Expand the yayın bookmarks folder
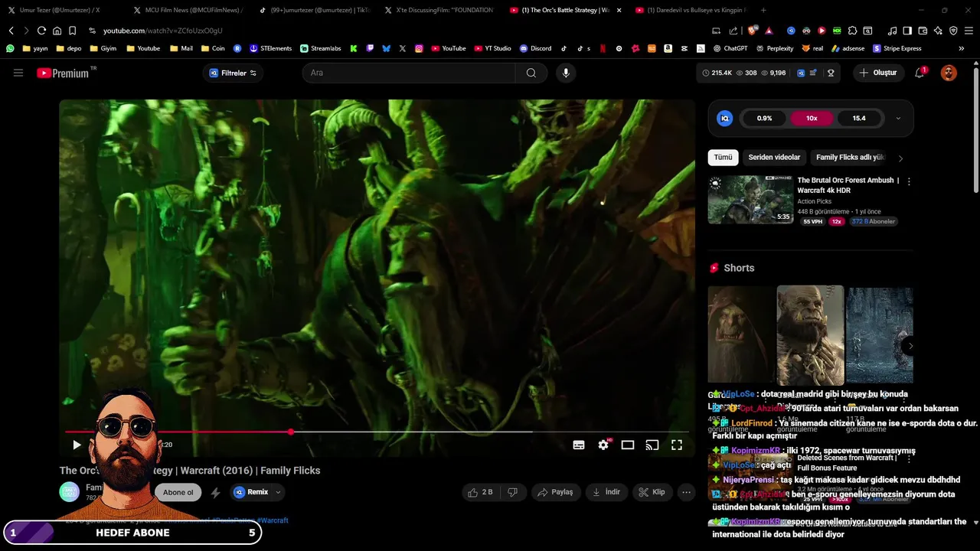 35,48
